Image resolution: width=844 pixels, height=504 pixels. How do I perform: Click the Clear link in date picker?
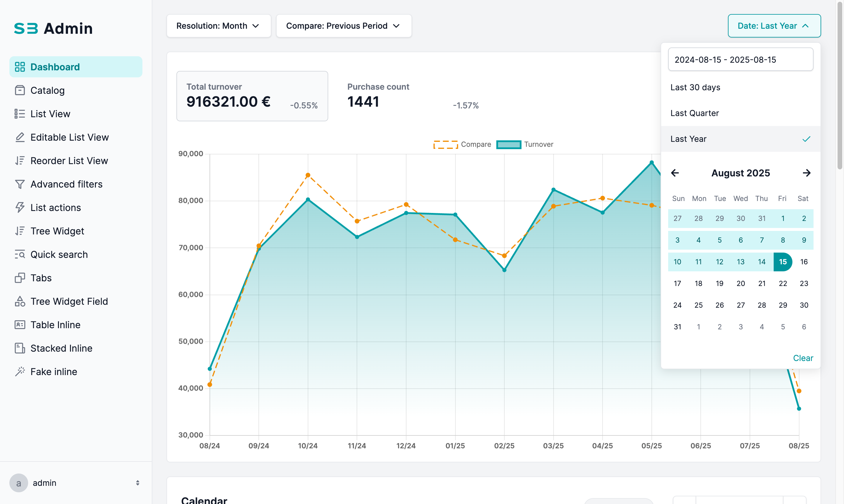[803, 358]
